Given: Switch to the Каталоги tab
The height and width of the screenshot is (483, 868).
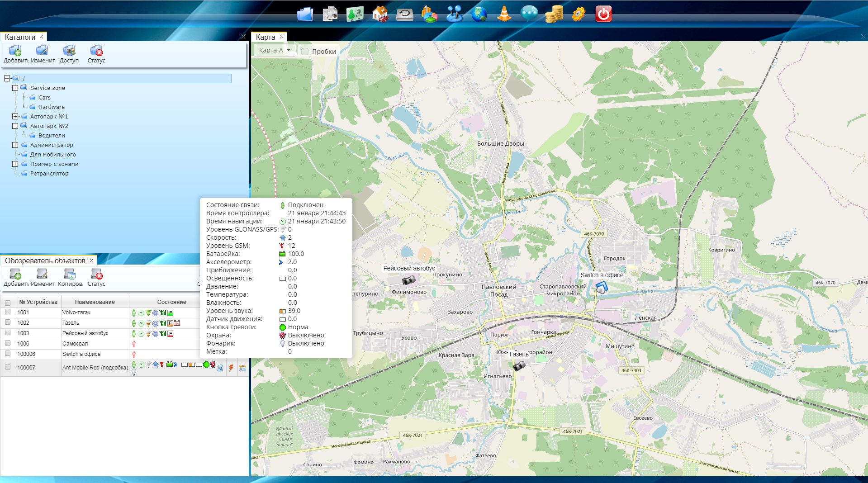Looking at the screenshot, I should [x=20, y=37].
